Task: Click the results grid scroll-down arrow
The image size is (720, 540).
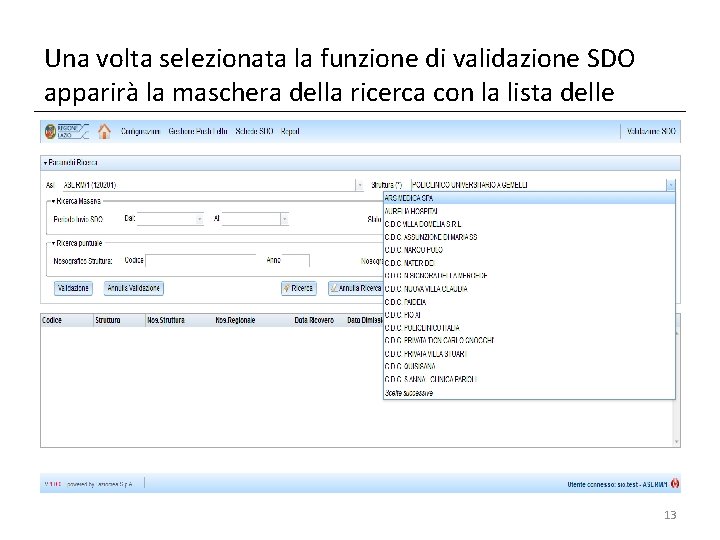Action: (677, 442)
